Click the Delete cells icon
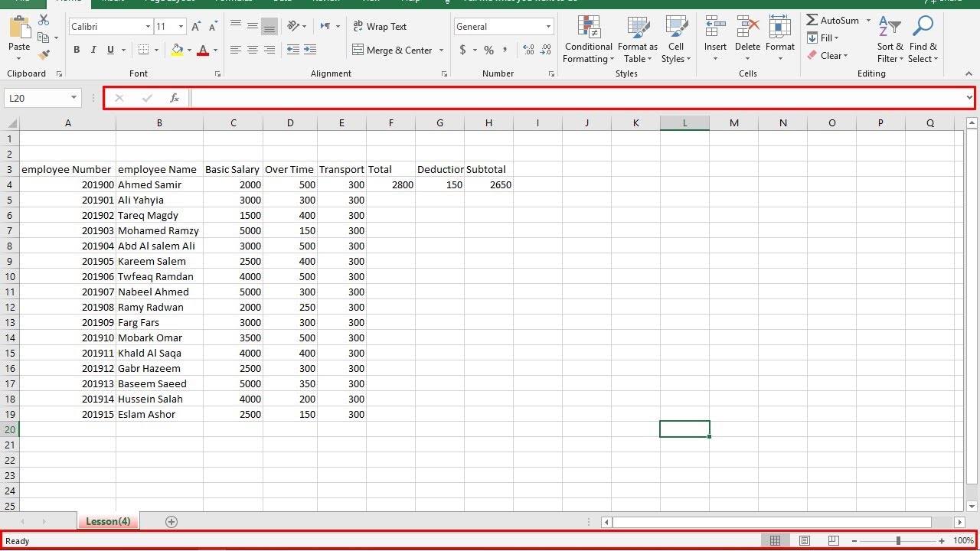The image size is (980, 551). coord(748,28)
